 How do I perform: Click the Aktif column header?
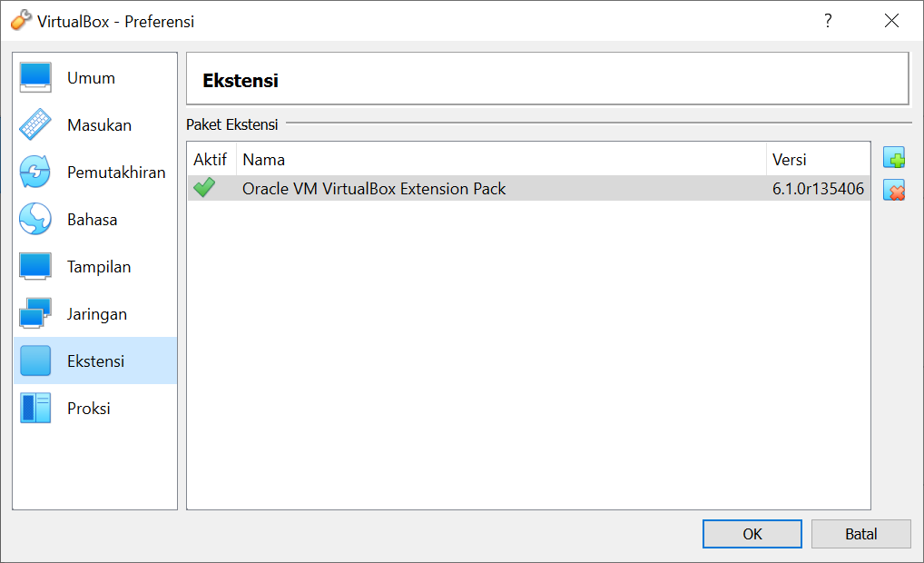(211, 159)
